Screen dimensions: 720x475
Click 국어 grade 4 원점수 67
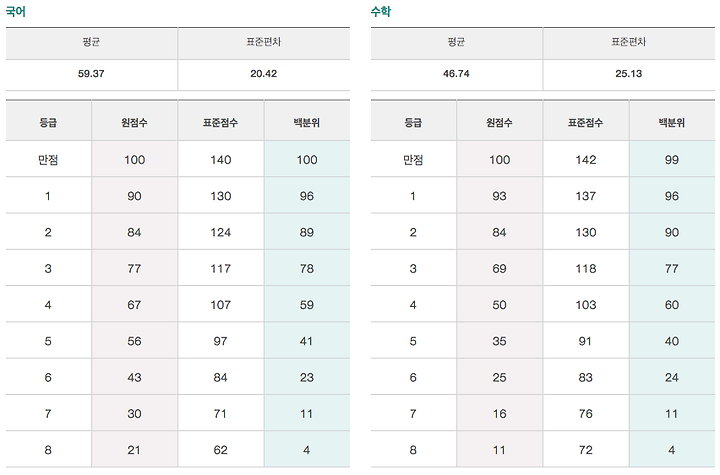click(134, 305)
